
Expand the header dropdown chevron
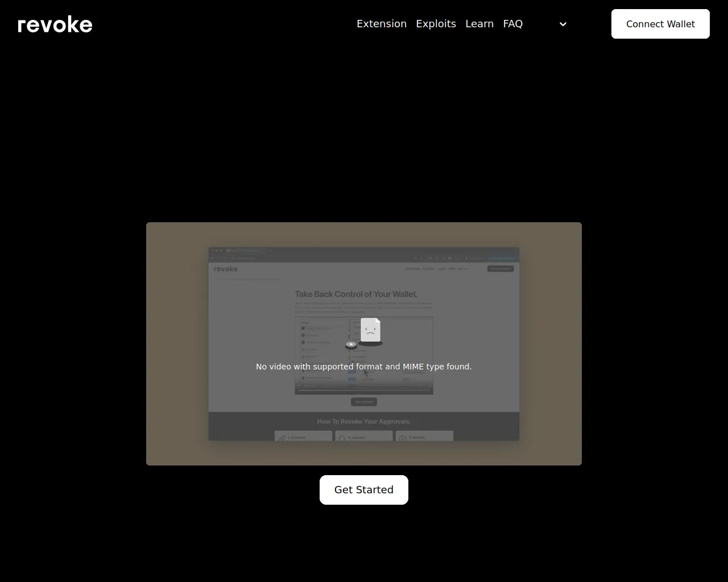click(x=563, y=24)
